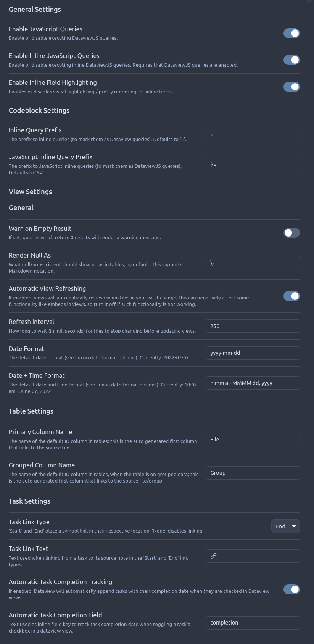This screenshot has height=644, width=314.
Task: Click the chain link icon in Task Link Text
Action: pos(213,556)
